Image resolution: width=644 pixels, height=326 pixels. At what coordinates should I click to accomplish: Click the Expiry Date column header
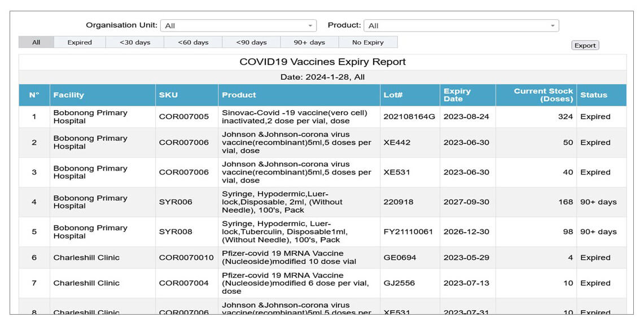(x=457, y=95)
